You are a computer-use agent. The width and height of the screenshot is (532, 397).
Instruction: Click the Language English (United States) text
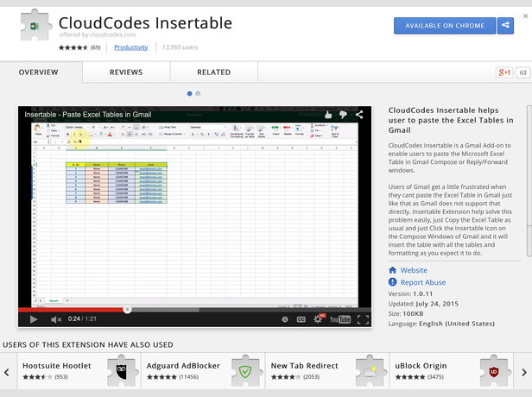[x=441, y=324]
